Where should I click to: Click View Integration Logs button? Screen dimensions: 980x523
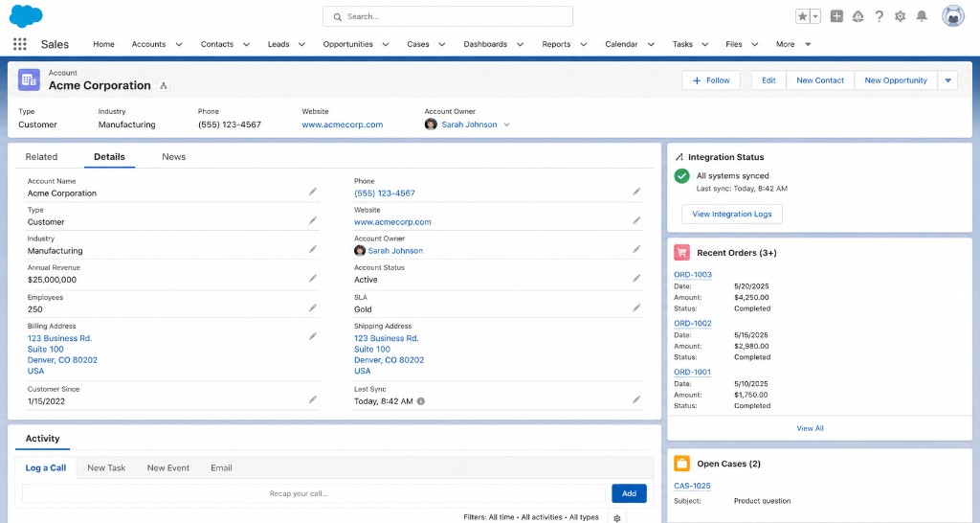(x=732, y=214)
